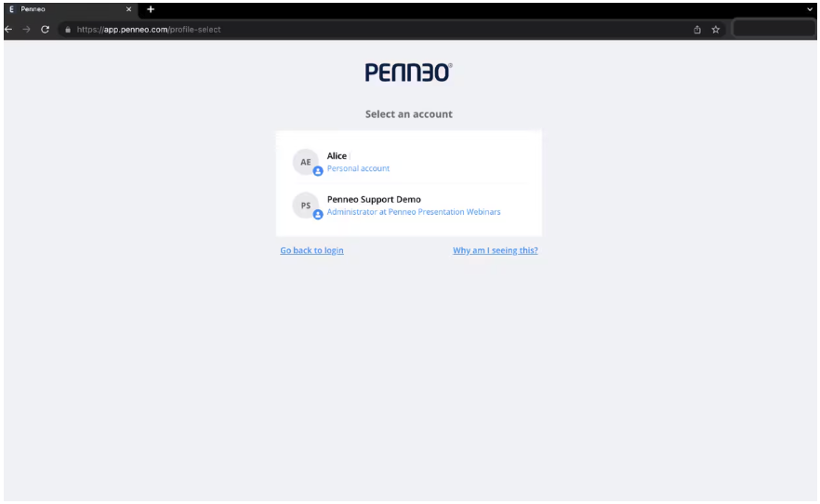Select the Alice account name

pyautogui.click(x=337, y=156)
